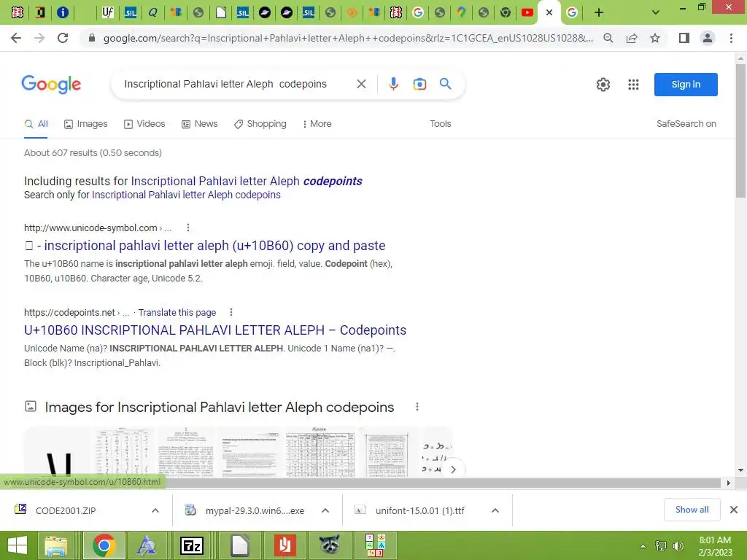Switch to the YouTube tab

pos(527,13)
